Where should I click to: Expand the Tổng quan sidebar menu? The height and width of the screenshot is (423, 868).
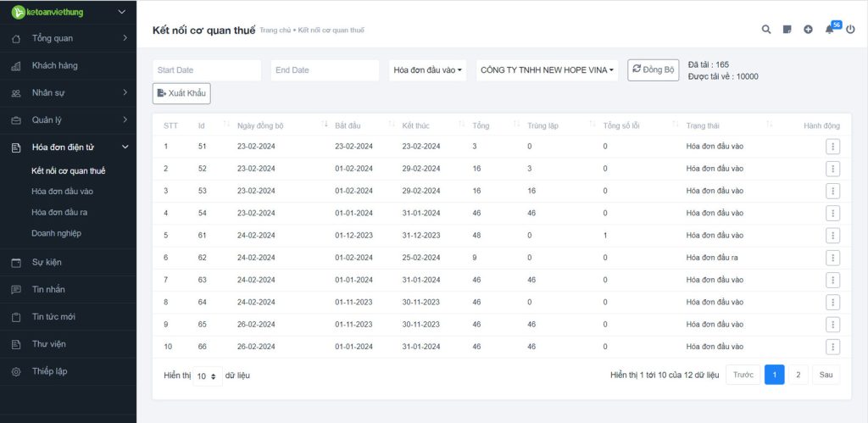tap(68, 38)
